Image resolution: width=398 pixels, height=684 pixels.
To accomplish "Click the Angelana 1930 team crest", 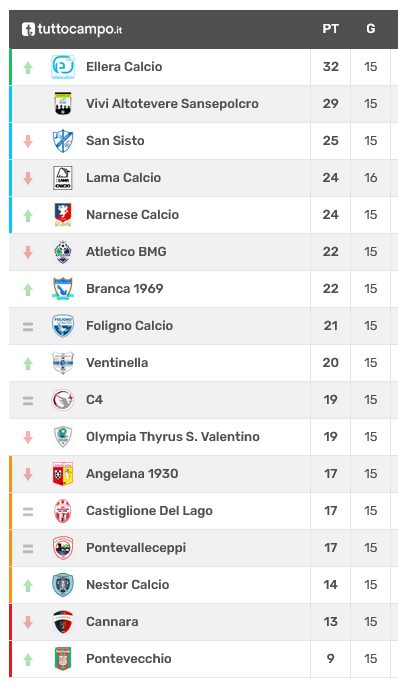I will [x=63, y=474].
